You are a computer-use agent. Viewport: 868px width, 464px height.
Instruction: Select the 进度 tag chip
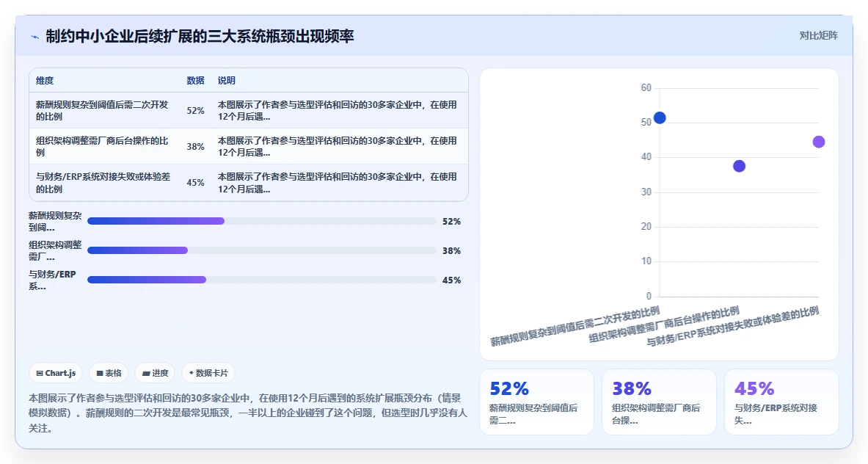click(155, 373)
